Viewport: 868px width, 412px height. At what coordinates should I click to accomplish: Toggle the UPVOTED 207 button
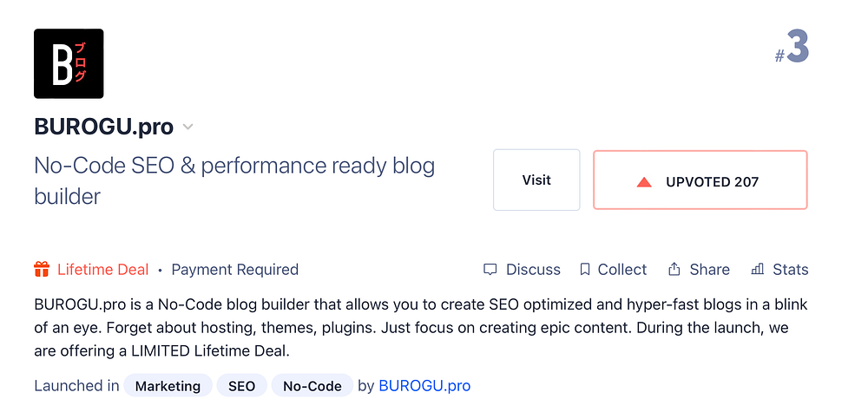700,180
